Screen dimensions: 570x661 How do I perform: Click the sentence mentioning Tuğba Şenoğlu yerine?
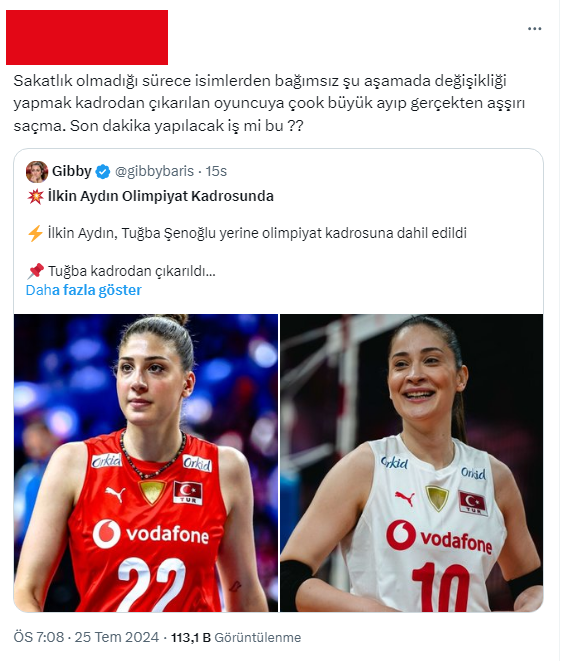[x=257, y=233]
